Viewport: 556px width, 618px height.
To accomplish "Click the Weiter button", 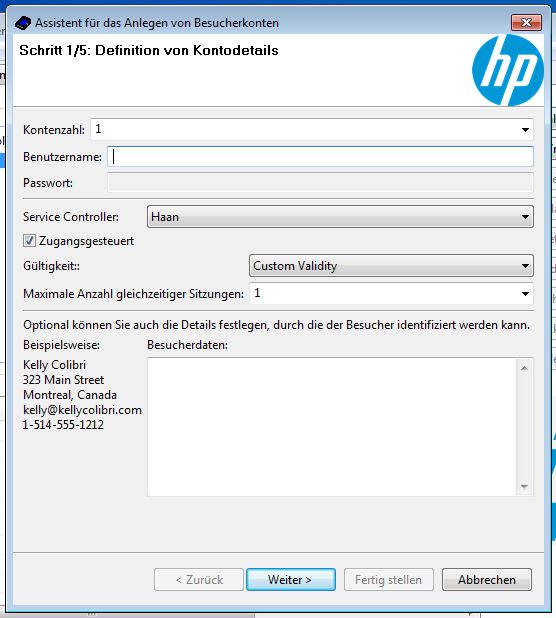I will (x=291, y=579).
